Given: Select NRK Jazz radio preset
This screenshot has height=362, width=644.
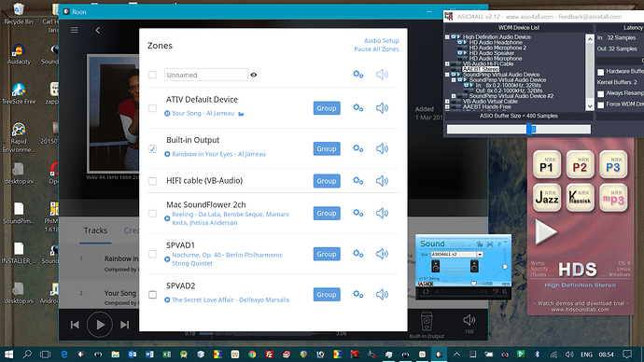Looking at the screenshot, I should click(547, 198).
